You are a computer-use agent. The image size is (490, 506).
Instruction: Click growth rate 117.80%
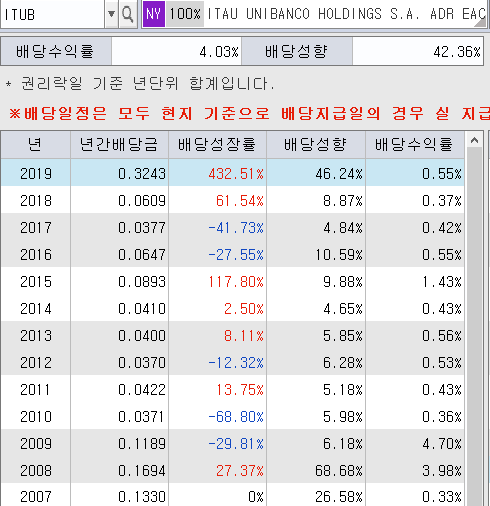pos(236,282)
